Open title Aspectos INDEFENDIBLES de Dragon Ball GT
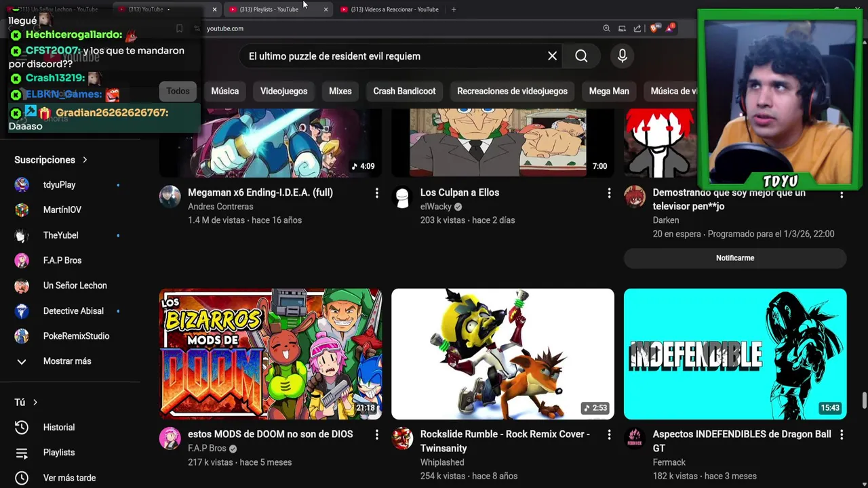868x488 pixels. pyautogui.click(x=742, y=441)
